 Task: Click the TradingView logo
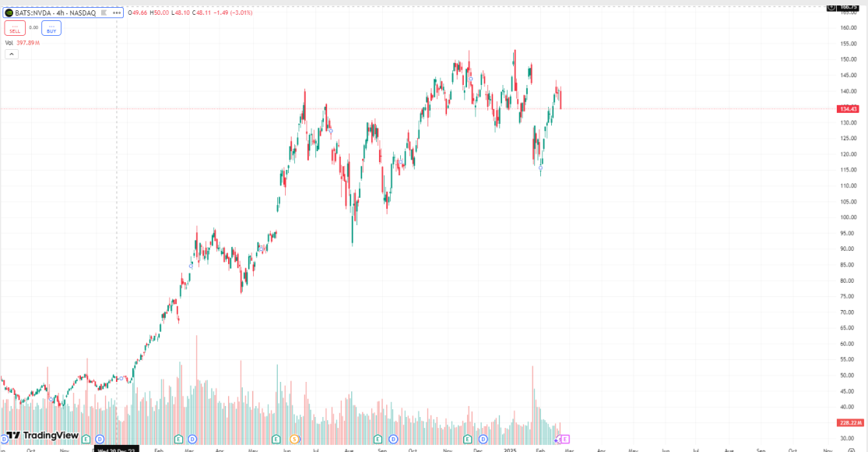coord(42,436)
